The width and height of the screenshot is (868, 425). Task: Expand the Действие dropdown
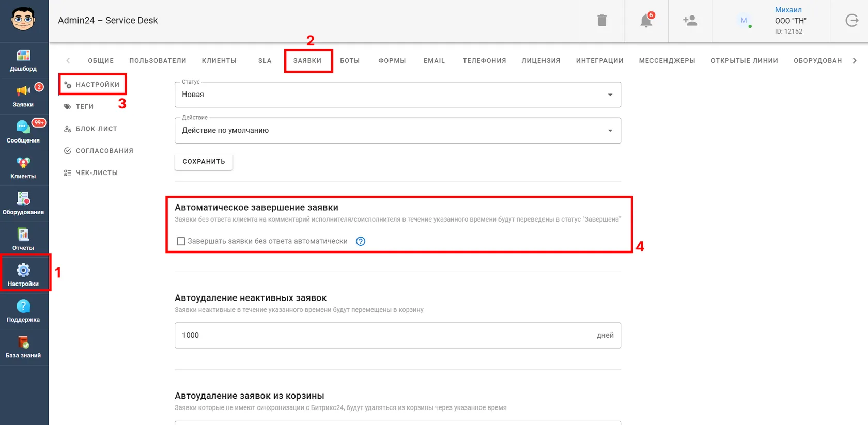398,131
